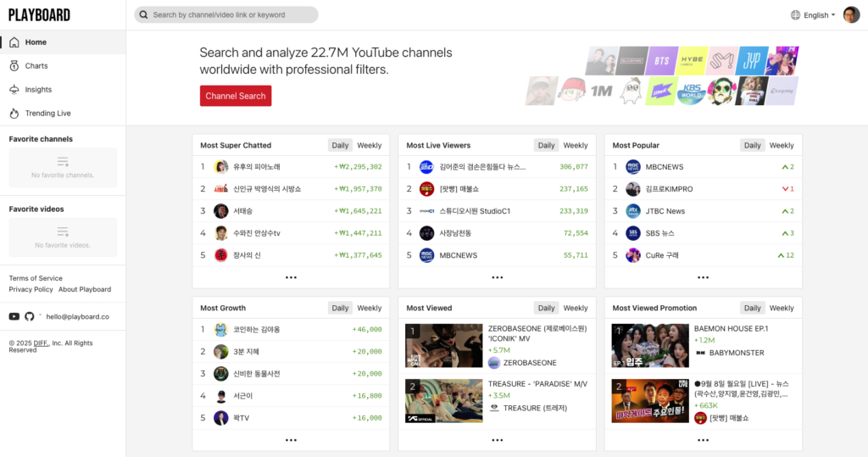Click the hello@playboard.co email link
This screenshot has width=868, height=457.
(77, 316)
